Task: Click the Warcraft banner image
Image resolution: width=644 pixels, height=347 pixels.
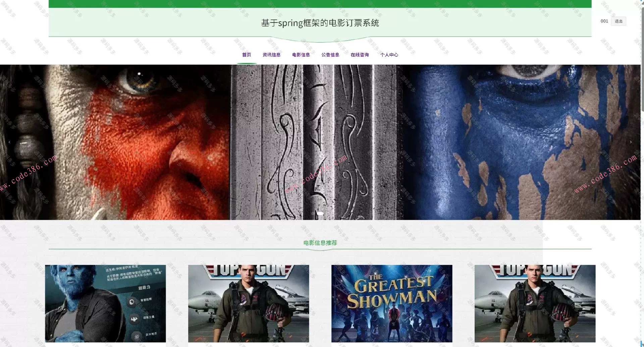Action: 320,142
